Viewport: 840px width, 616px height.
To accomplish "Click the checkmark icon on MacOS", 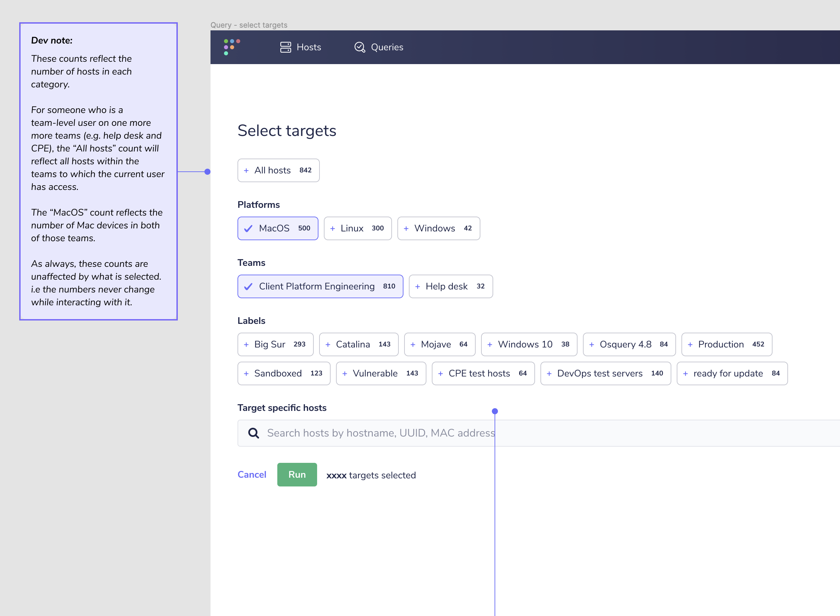I will tap(248, 228).
